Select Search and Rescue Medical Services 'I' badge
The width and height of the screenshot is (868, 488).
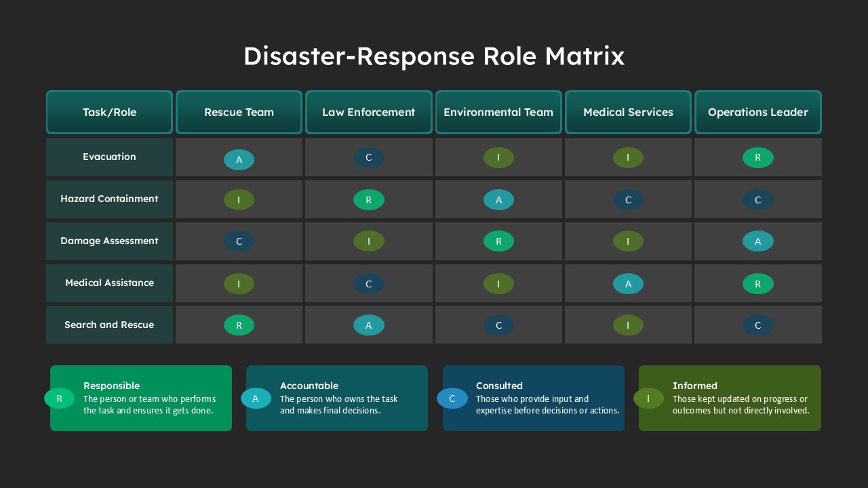point(628,325)
